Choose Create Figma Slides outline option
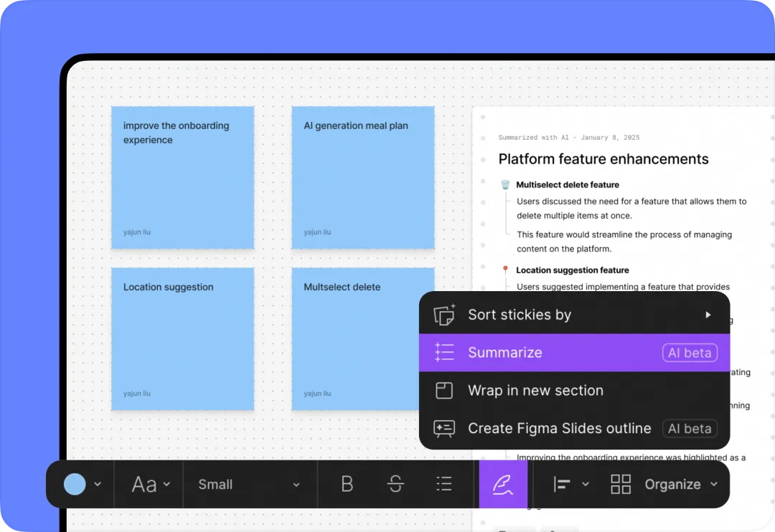775x532 pixels. point(559,429)
